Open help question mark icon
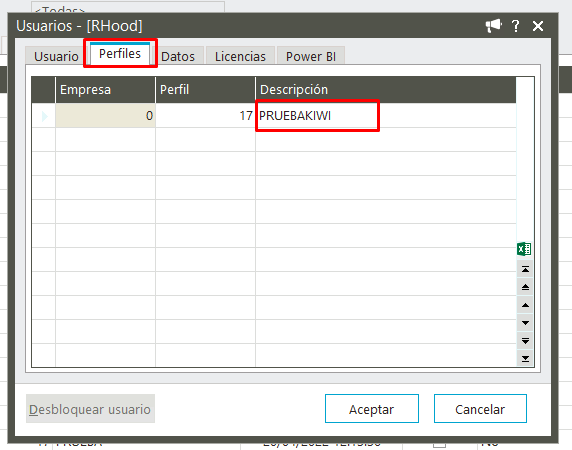Viewport: 572px width, 450px height. click(515, 26)
